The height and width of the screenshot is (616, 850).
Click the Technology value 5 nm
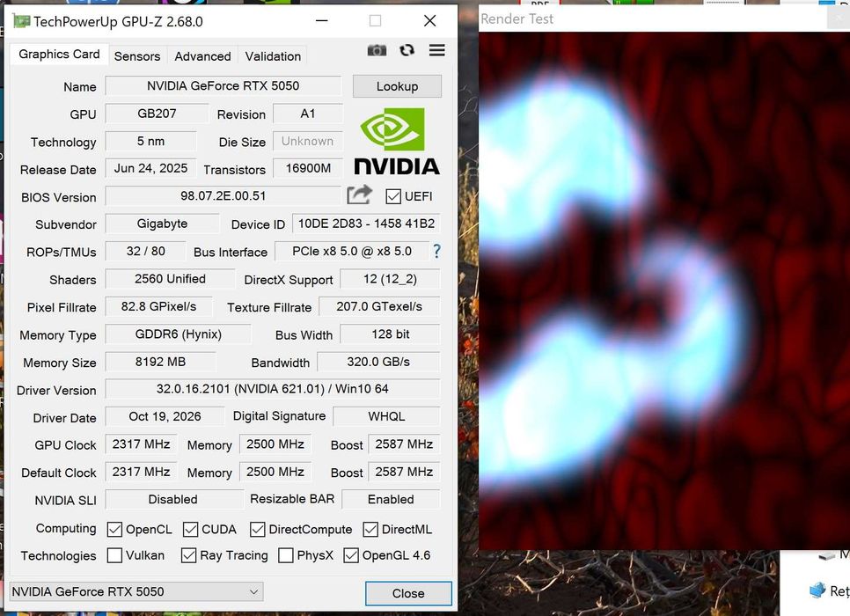click(x=150, y=141)
